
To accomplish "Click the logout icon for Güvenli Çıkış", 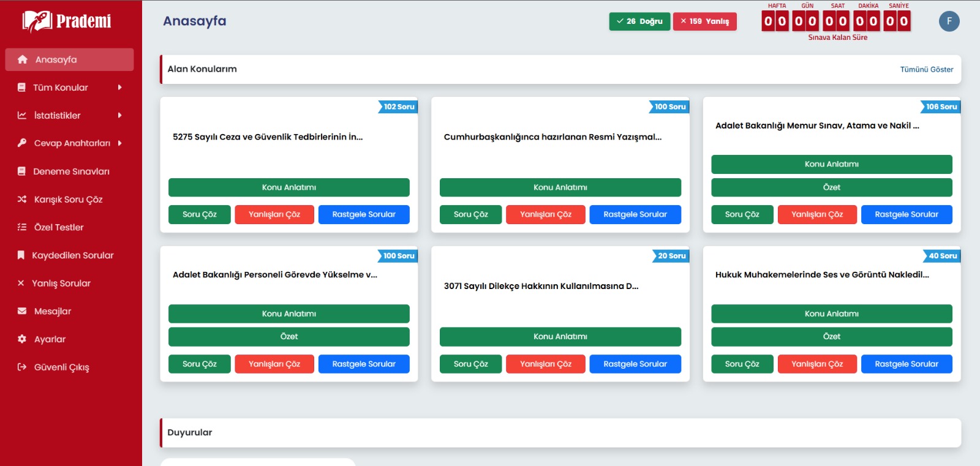I will 22,367.
